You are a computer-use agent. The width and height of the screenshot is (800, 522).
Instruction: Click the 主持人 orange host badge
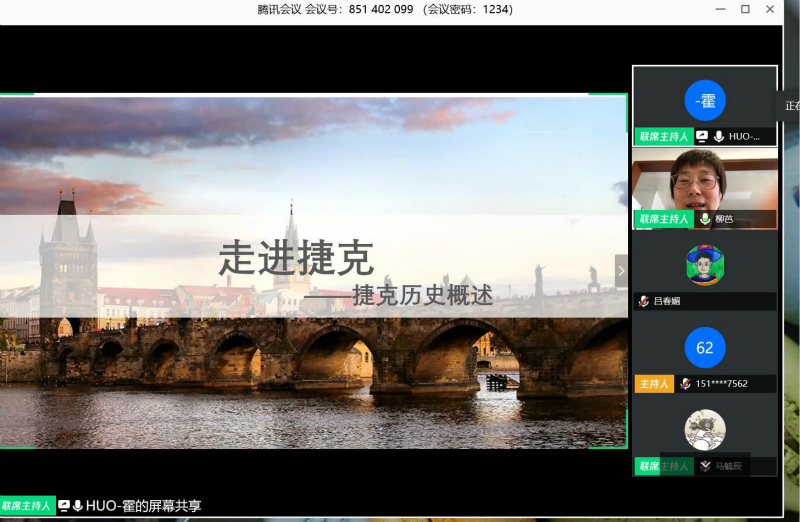point(653,384)
